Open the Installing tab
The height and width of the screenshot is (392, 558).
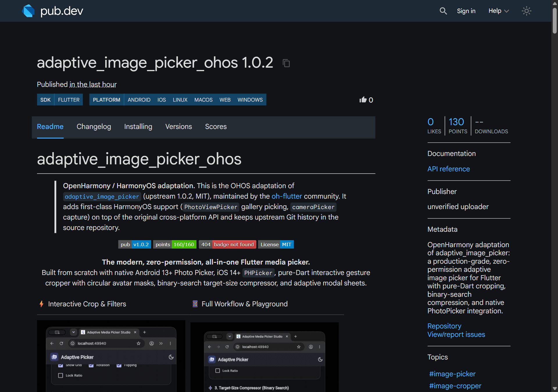pyautogui.click(x=138, y=127)
